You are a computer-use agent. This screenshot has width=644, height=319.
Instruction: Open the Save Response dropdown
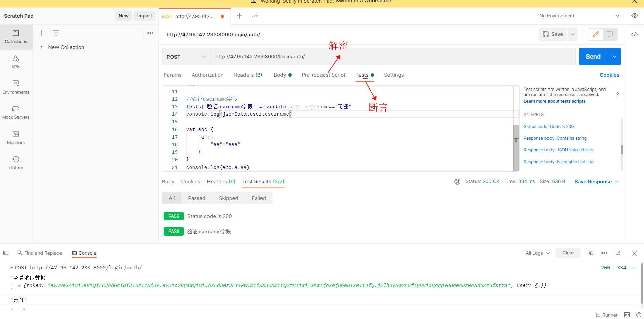(x=597, y=182)
